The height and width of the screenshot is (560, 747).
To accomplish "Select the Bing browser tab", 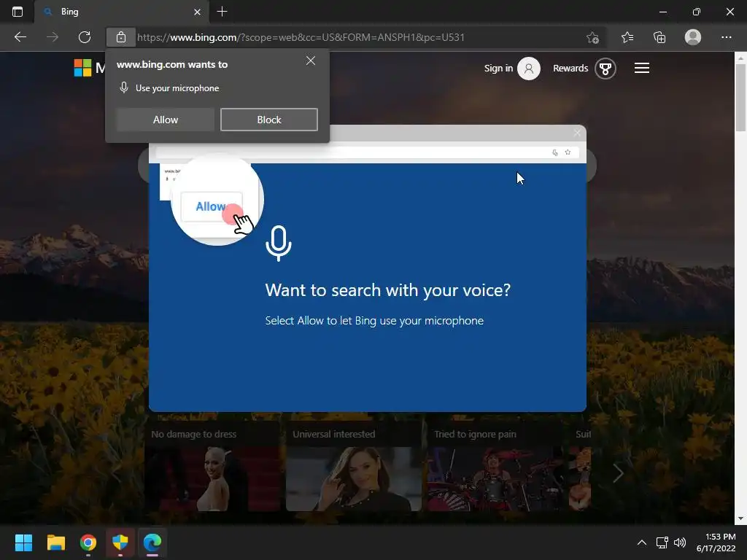I will 122,12.
